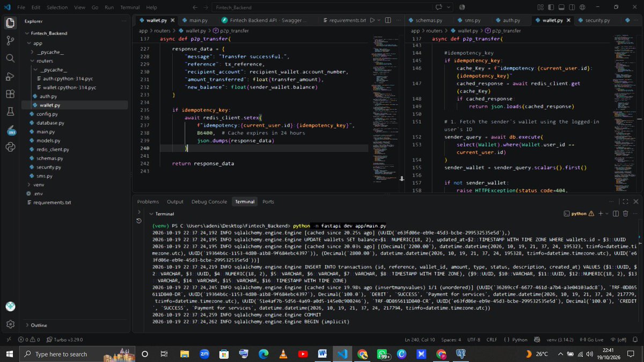The height and width of the screenshot is (362, 644).
Task: Close the left wallet.py editor tab
Action: pyautogui.click(x=172, y=20)
